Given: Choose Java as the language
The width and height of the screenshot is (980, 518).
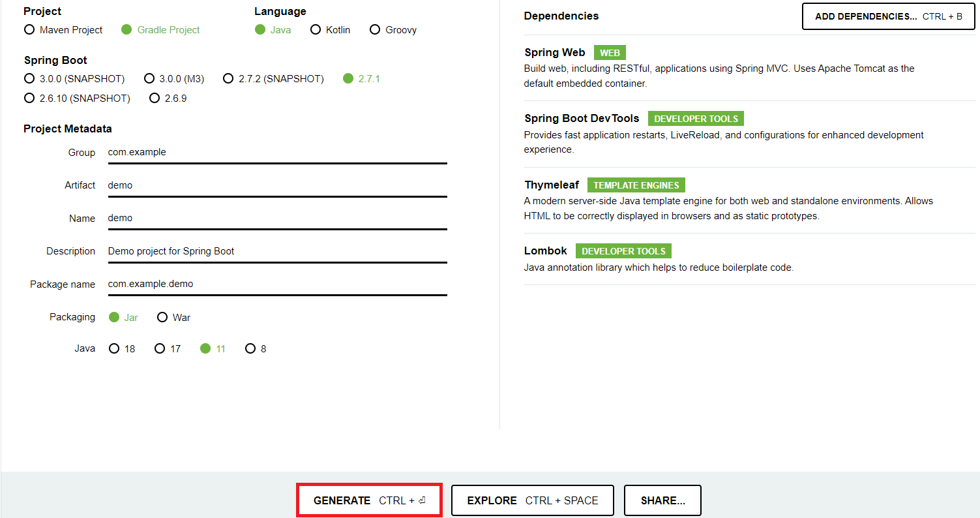Looking at the screenshot, I should 260,30.
